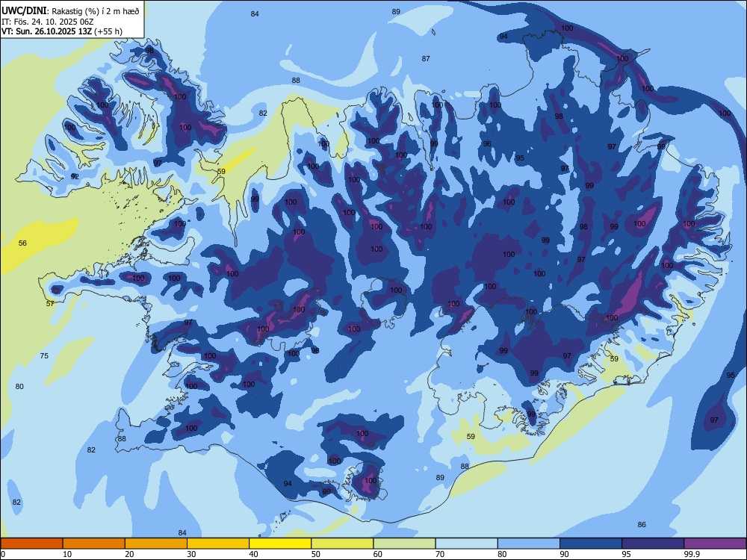Screen dimensions: 747x560
Task: Click the '96' humidity value on the map
Action: (x=487, y=144)
